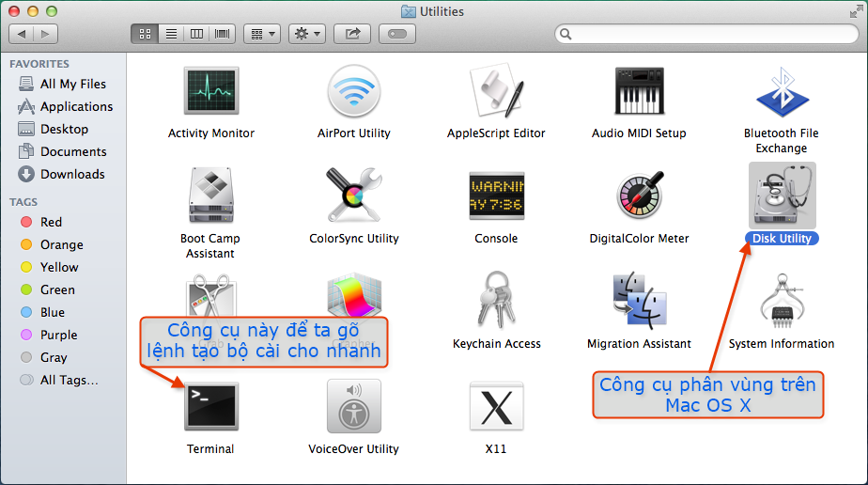The height and width of the screenshot is (485, 868).
Task: Enter full screen using corner arrows
Action: pos(856,11)
